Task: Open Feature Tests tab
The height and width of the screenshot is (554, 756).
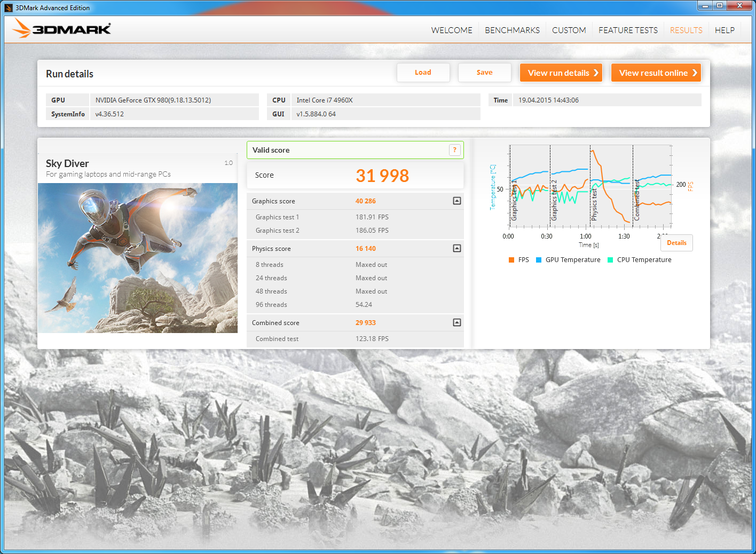Action: coord(628,30)
